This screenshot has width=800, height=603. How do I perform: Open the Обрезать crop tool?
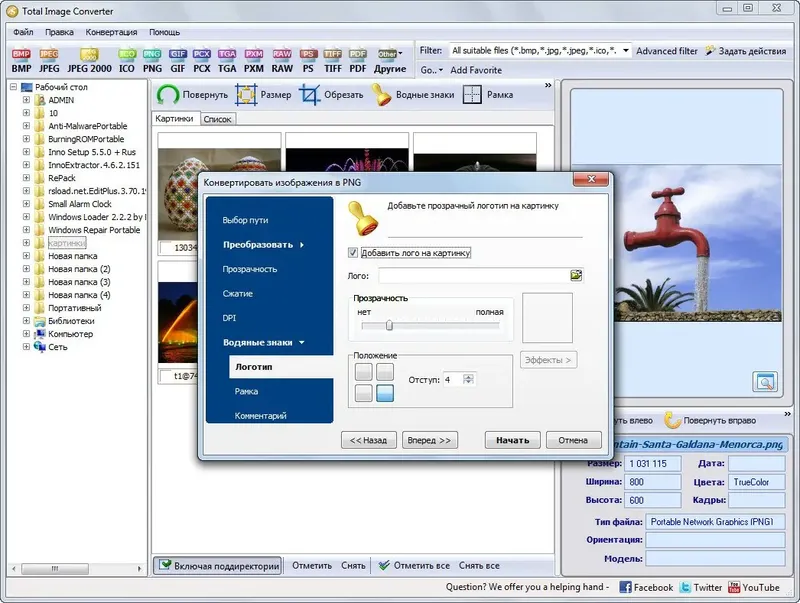click(x=309, y=95)
